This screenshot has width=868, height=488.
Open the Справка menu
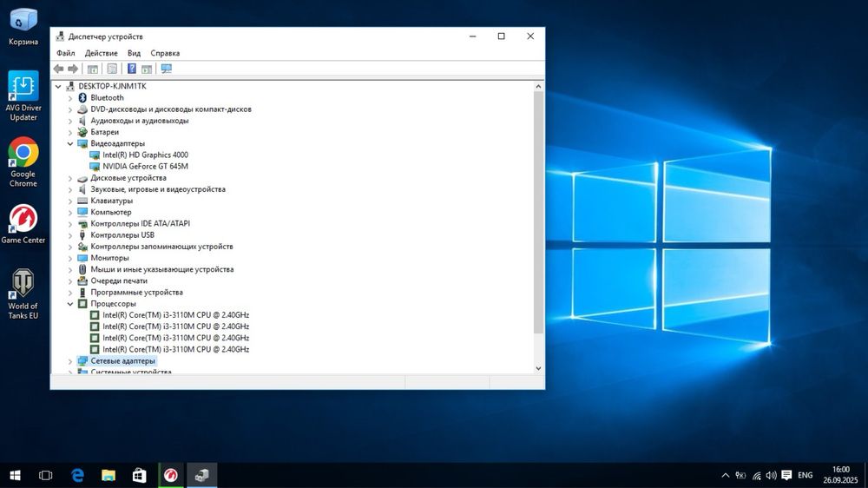point(165,53)
